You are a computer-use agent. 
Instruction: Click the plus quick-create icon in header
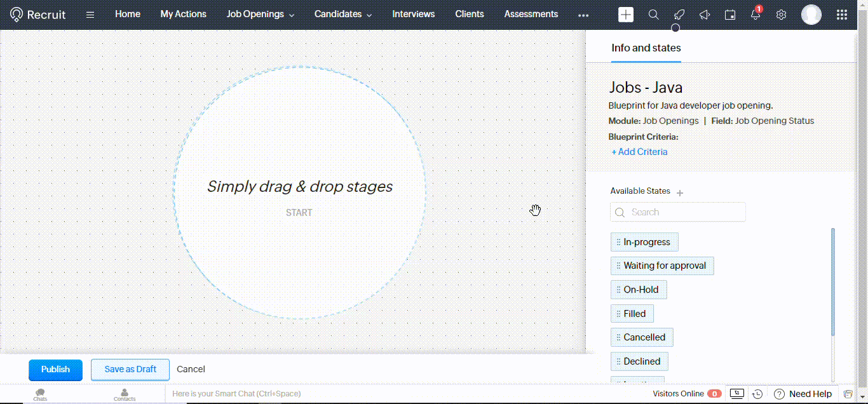626,15
